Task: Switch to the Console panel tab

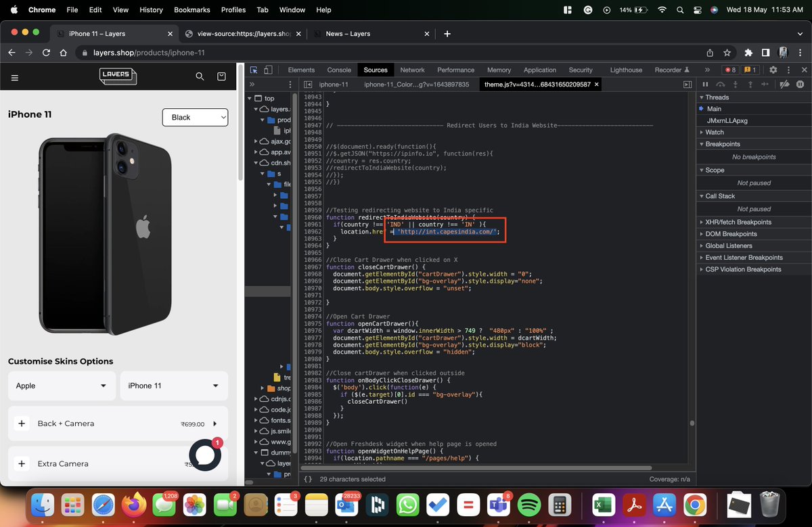Action: coord(339,70)
